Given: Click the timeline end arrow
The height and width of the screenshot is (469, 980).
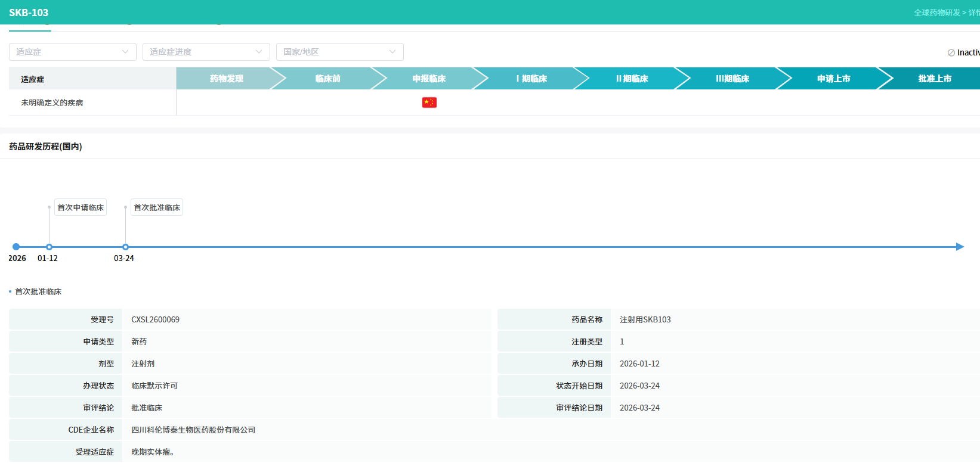Looking at the screenshot, I should [960, 247].
